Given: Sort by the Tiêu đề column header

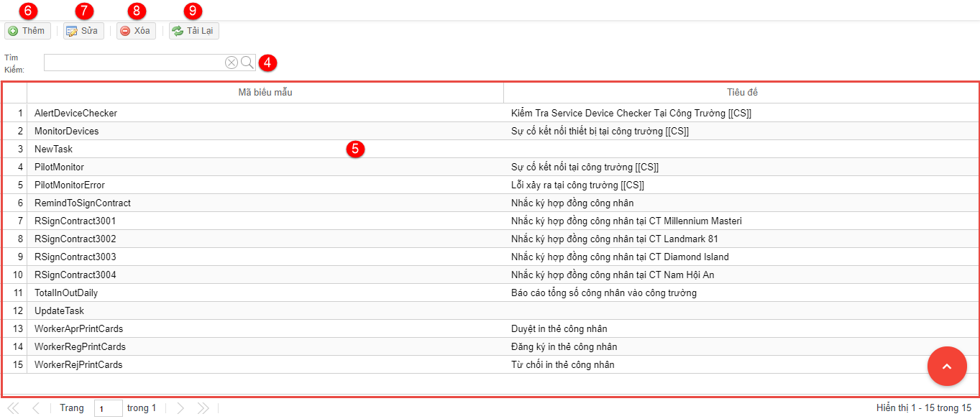Looking at the screenshot, I should click(x=741, y=93).
